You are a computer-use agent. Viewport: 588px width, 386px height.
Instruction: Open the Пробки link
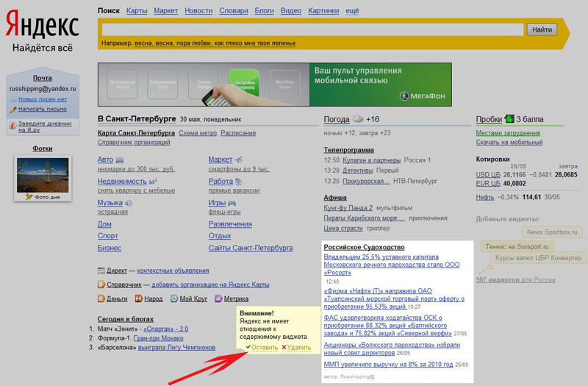(489, 119)
